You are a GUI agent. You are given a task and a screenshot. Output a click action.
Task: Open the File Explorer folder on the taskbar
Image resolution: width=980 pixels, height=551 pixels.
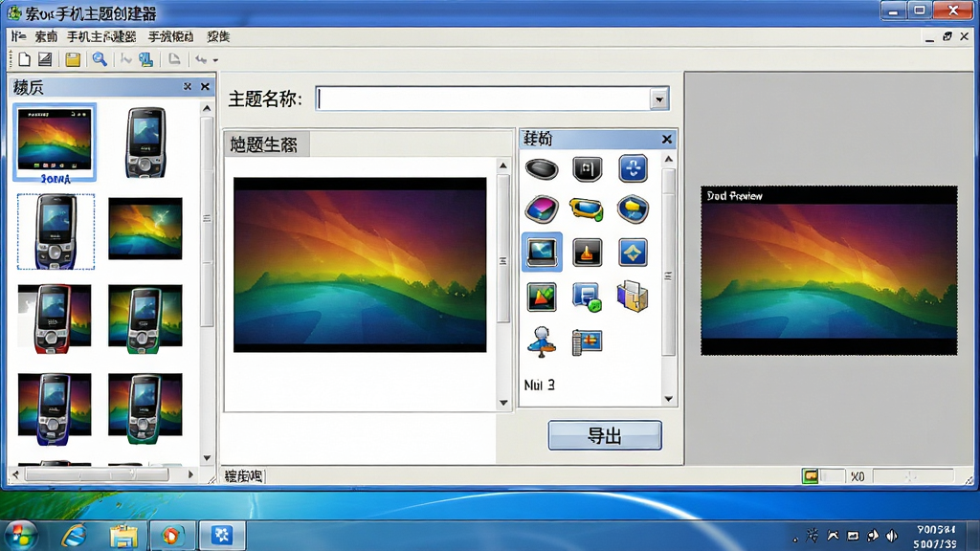pos(123,536)
